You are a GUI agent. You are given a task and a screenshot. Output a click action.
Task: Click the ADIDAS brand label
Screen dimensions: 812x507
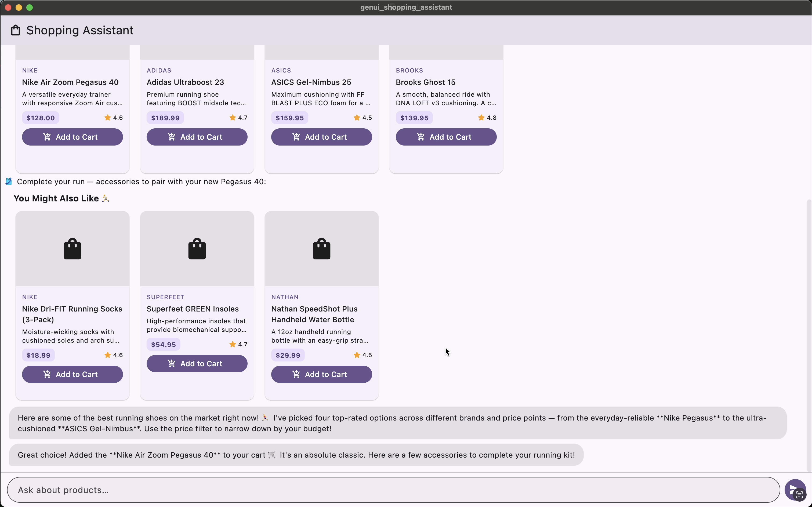pos(159,70)
